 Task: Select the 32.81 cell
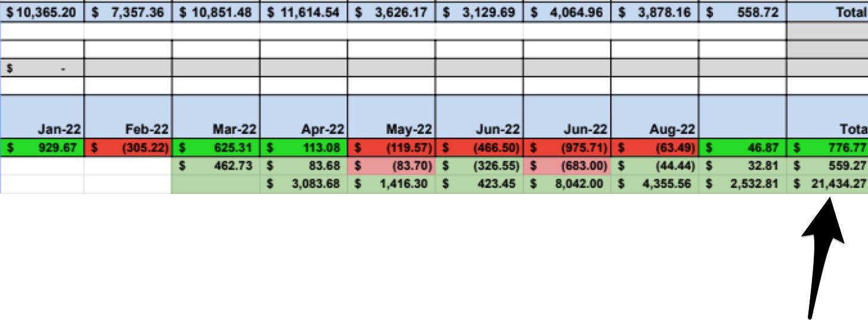pyautogui.click(x=743, y=166)
